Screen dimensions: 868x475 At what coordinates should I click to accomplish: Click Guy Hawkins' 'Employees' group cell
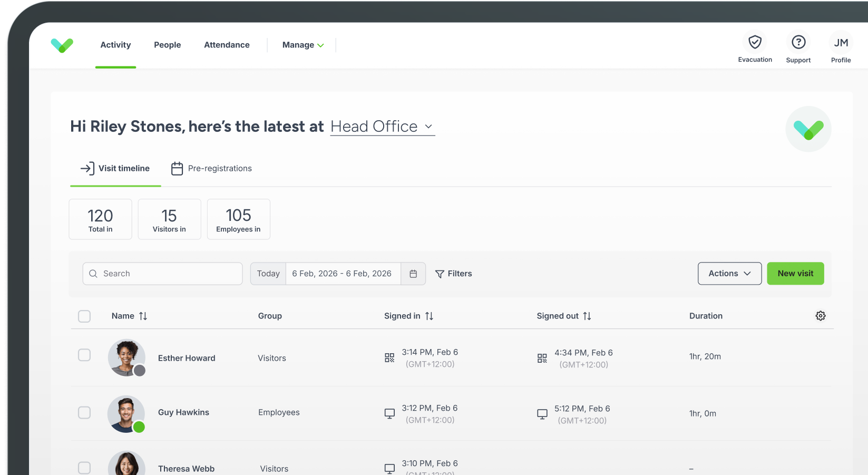[x=279, y=413]
